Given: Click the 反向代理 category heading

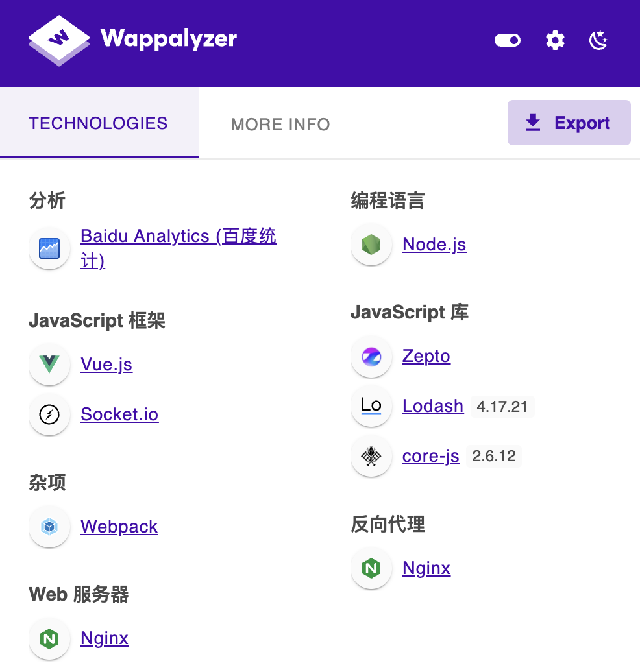Looking at the screenshot, I should pyautogui.click(x=388, y=524).
